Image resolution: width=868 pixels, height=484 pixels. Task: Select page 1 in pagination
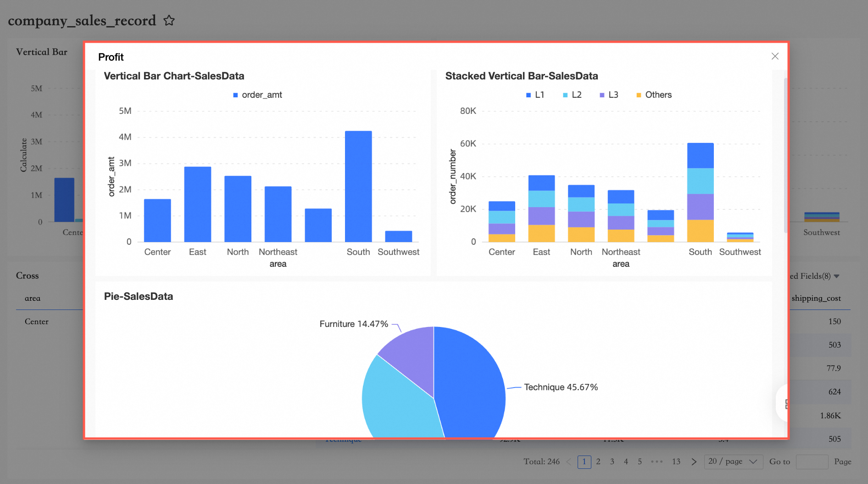click(x=584, y=461)
